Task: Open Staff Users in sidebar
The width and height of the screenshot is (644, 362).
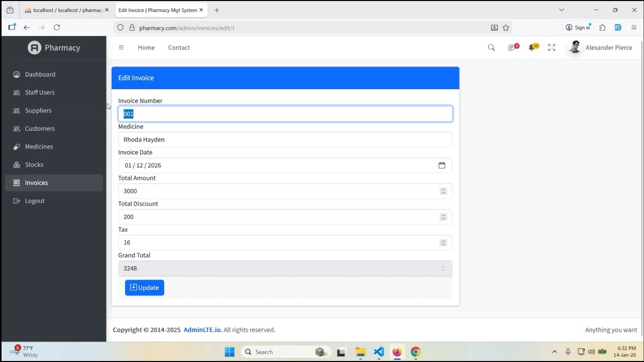Action: 54,93
